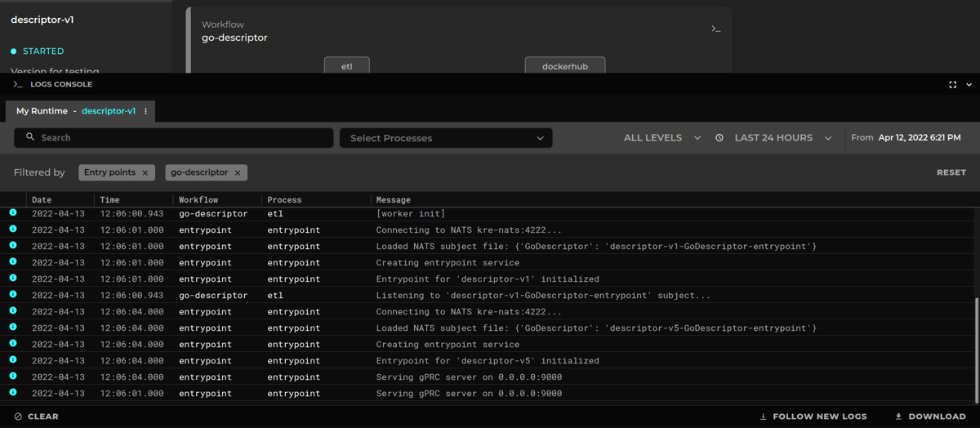The image size is (980, 428).
Task: Click the Date column header
Action: tap(42, 200)
